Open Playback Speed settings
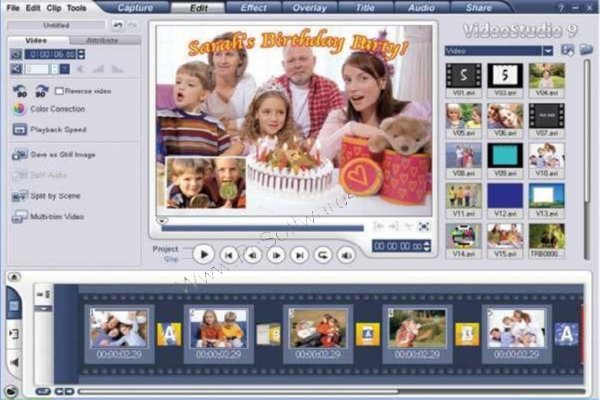 point(49,130)
